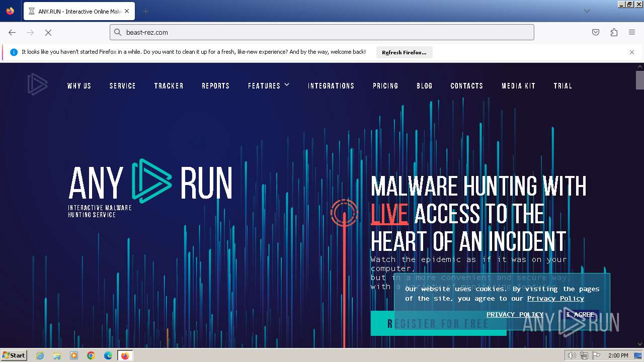
Task: Launch Google Chrome from the taskbar
Action: (x=91, y=355)
